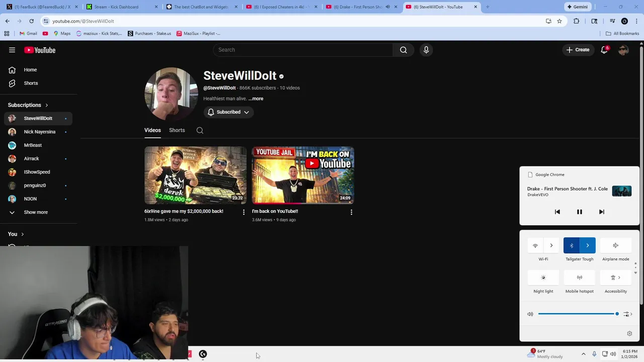Go back in Chrome
Viewport: 644px width, 362px height.
click(7, 21)
